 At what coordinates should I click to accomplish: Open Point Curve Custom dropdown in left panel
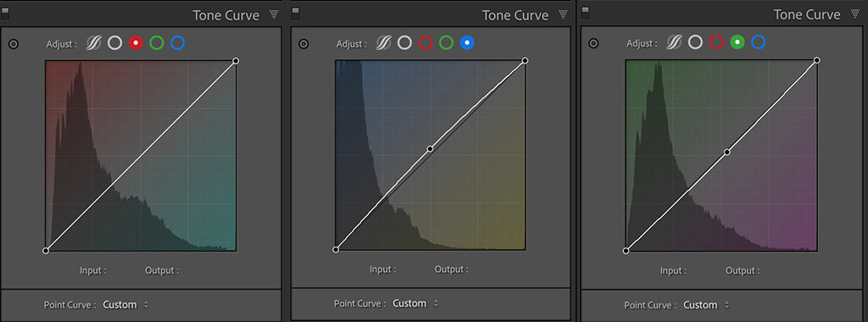click(x=126, y=304)
